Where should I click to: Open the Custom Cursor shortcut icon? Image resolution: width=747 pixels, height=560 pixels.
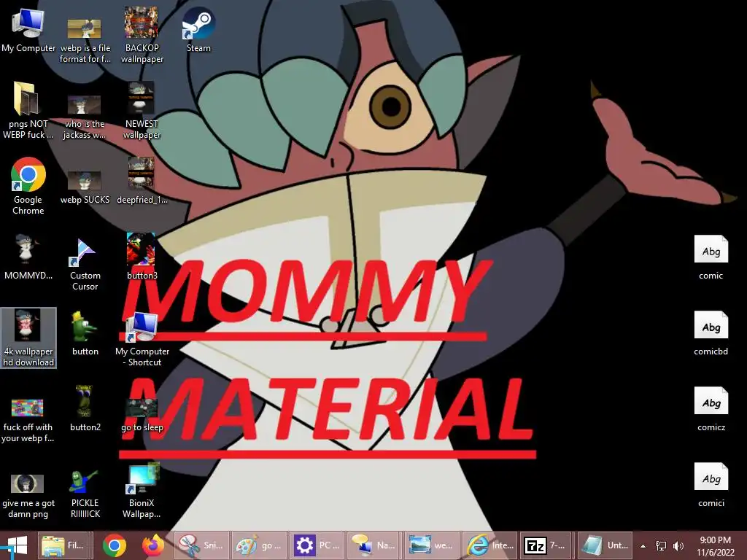(85, 262)
